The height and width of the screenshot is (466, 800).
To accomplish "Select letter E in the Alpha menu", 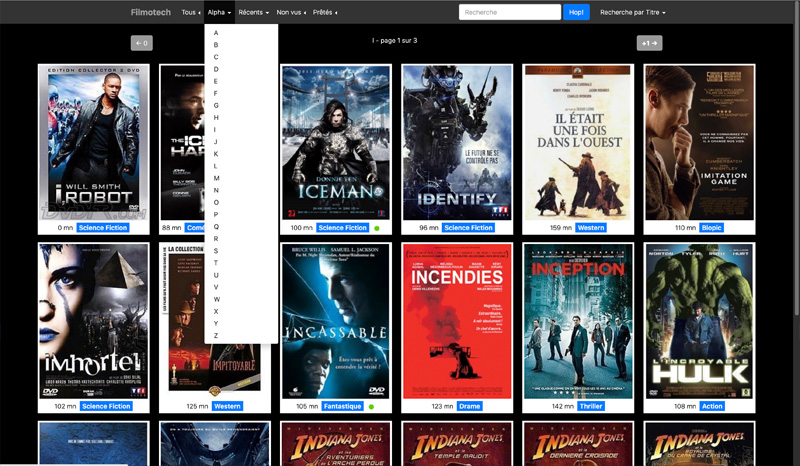I will 241,81.
